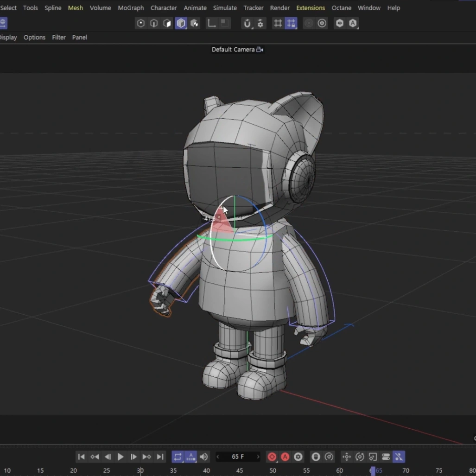The height and width of the screenshot is (476, 476).
Task: Open the Mesh menu
Action: pos(75,8)
